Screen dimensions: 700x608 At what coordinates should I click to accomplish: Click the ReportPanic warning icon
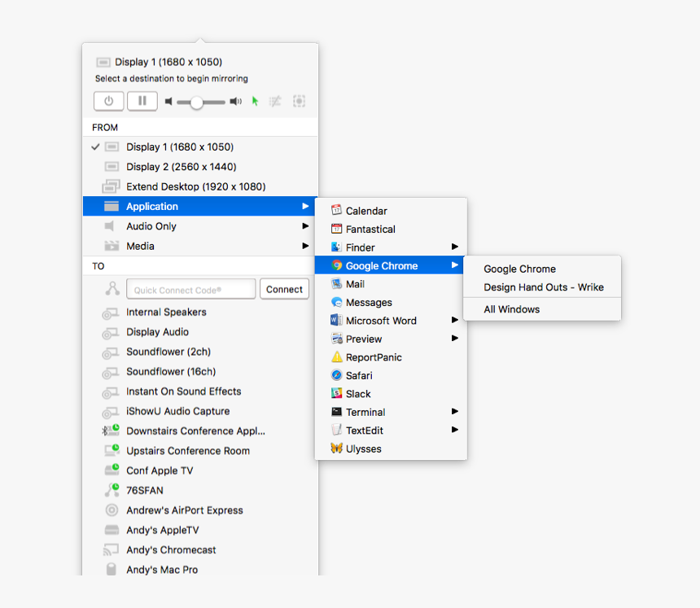[x=337, y=357]
